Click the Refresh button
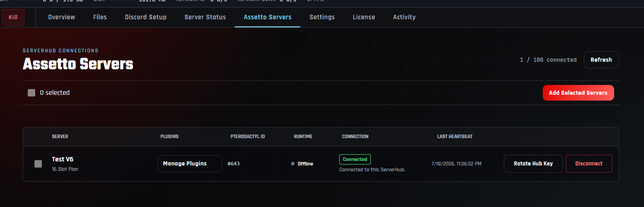644x207 pixels. (601, 60)
